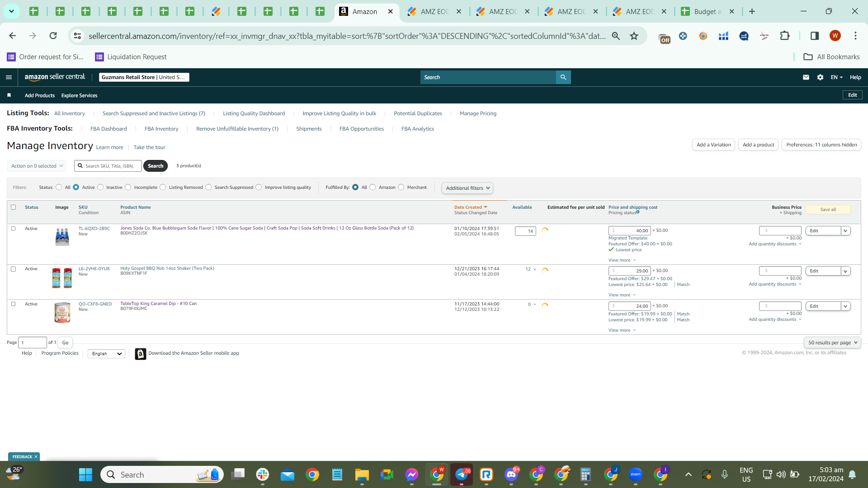This screenshot has height=488, width=868.
Task: Open the English language selector in footer
Action: point(106,354)
